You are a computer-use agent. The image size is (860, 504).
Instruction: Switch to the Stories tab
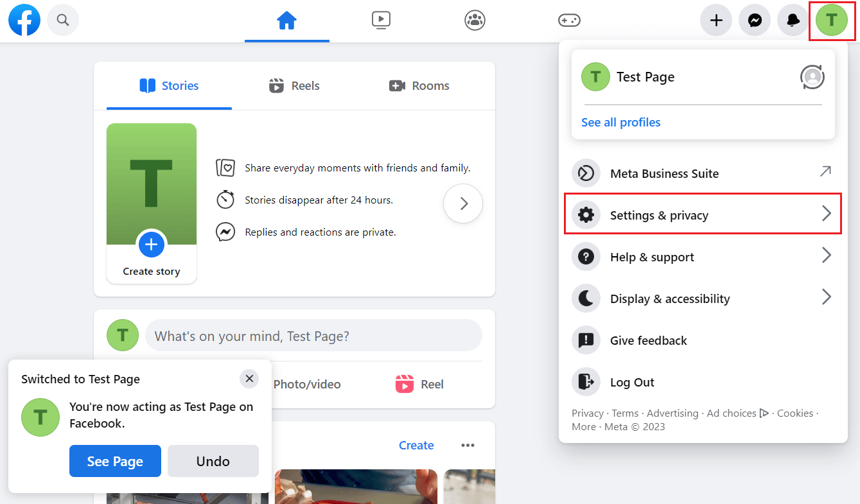(169, 86)
